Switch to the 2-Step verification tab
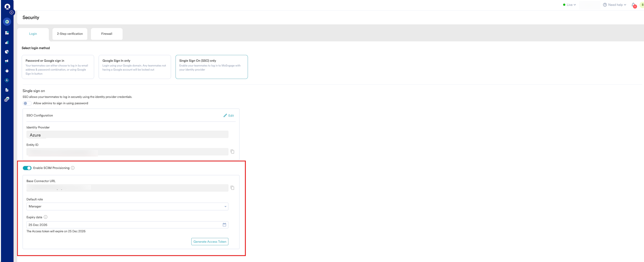This screenshot has height=262, width=644. pos(70,34)
